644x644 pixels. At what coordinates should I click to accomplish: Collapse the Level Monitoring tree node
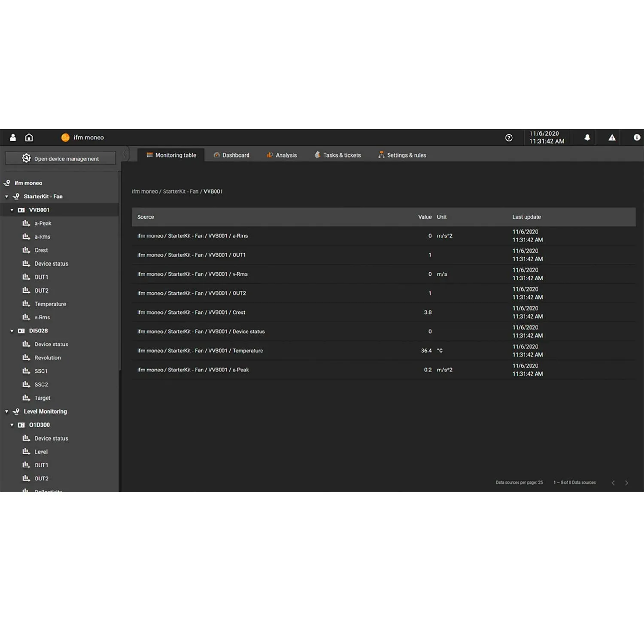pos(7,412)
